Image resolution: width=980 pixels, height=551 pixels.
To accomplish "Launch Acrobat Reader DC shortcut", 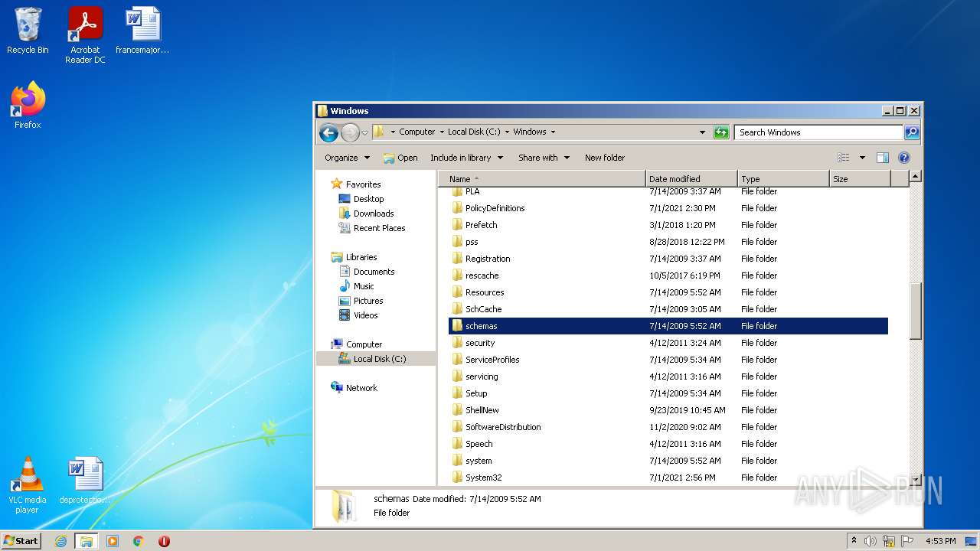I will point(85,35).
